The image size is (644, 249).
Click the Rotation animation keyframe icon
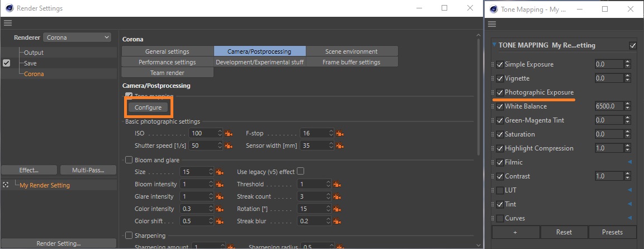click(338, 209)
